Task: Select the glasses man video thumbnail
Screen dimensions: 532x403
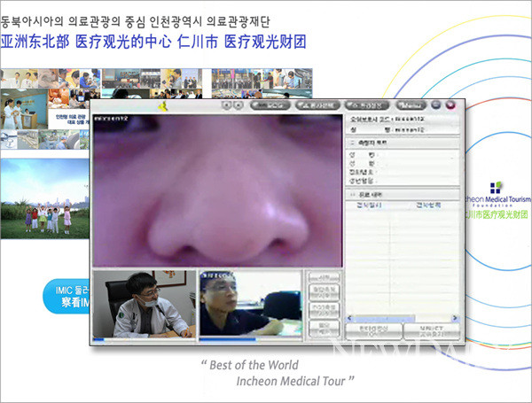Action: click(250, 305)
